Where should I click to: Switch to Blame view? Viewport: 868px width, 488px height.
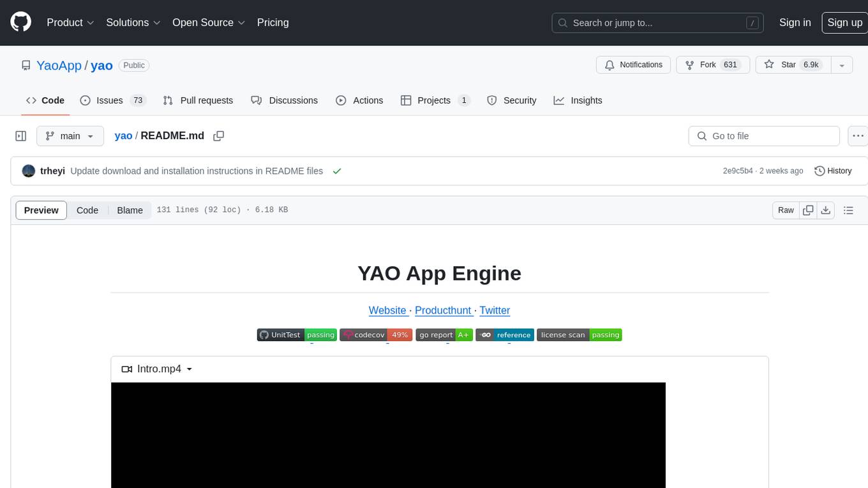[130, 210]
